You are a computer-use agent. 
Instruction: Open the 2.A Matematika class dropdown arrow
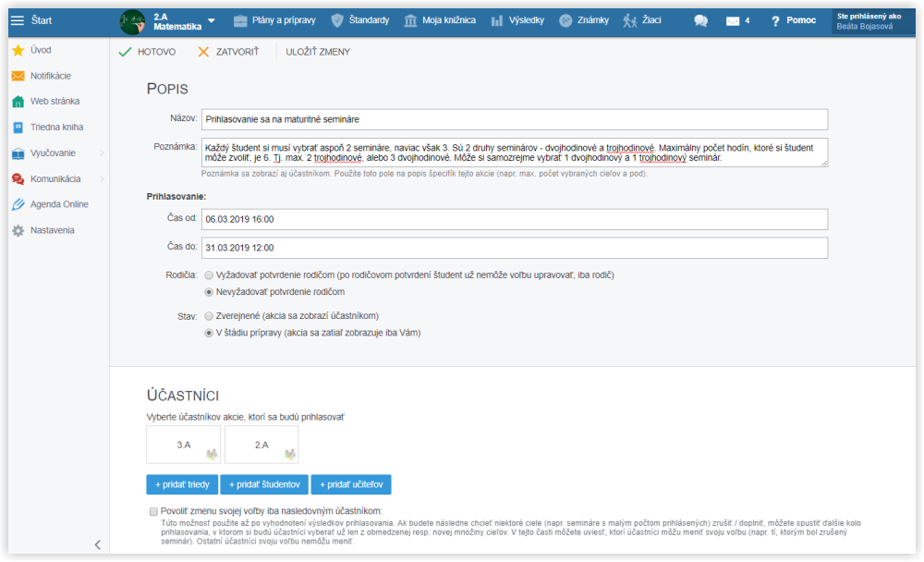click(x=212, y=21)
